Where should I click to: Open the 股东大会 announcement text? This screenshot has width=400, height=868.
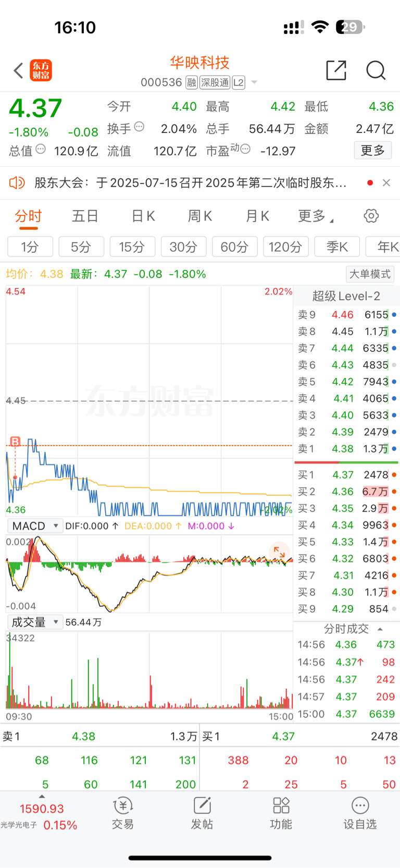tap(191, 182)
